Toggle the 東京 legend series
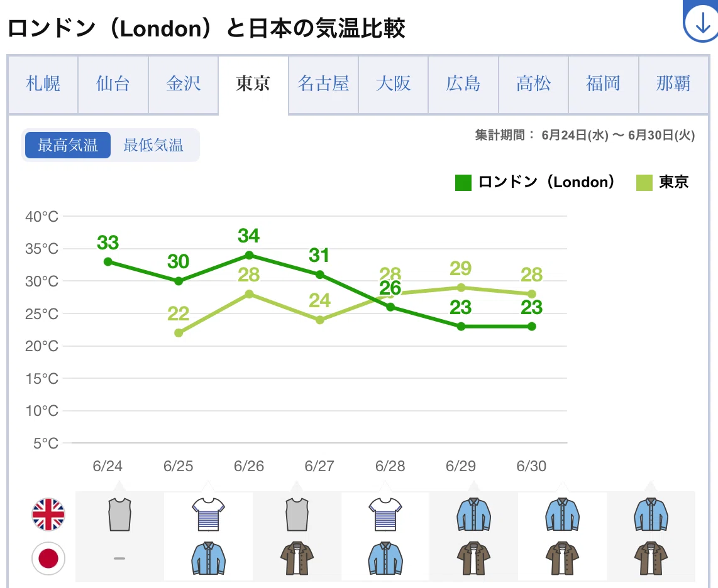 pyautogui.click(x=663, y=182)
